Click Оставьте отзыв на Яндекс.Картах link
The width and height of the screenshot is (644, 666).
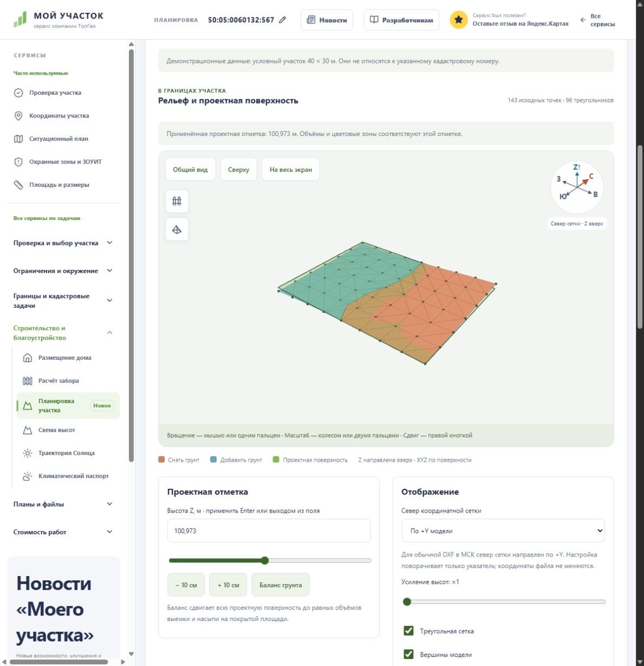[x=521, y=24]
